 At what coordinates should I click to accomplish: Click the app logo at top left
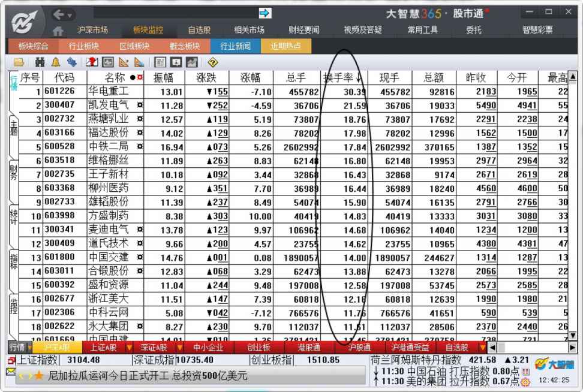24,22
